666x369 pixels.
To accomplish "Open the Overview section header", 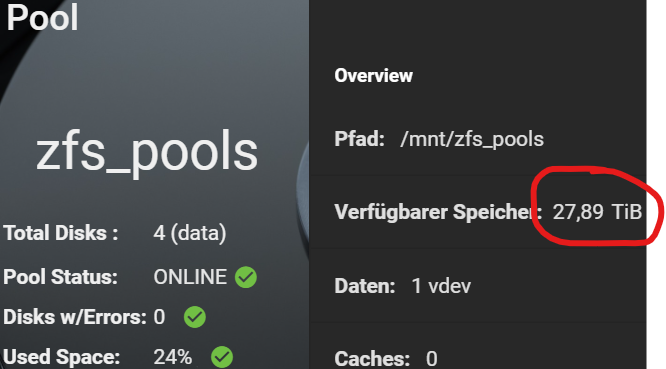I will coord(373,76).
